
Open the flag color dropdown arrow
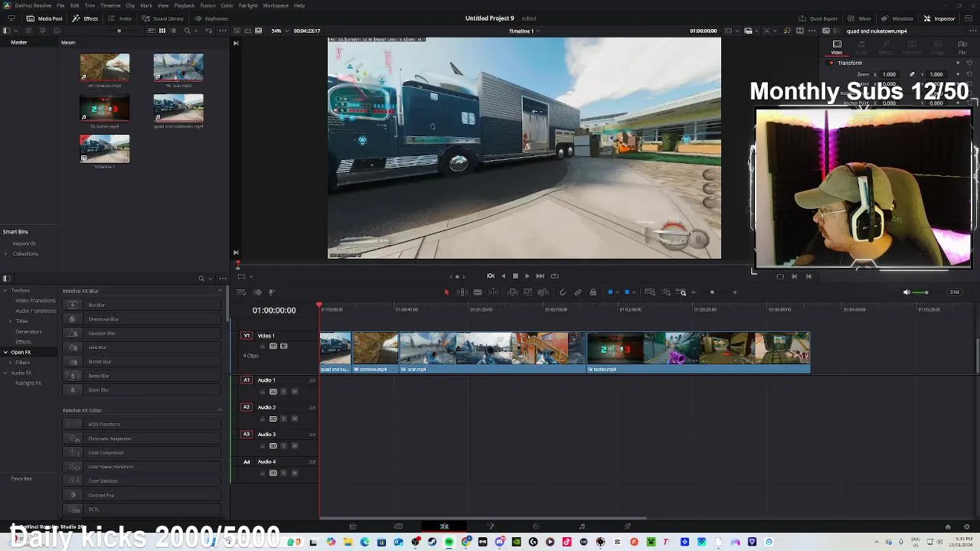tap(617, 292)
